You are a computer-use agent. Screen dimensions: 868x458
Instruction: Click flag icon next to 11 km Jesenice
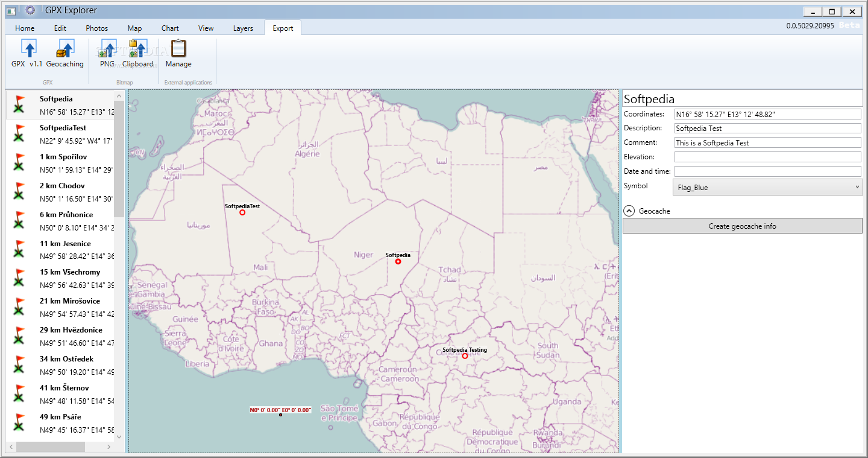(x=20, y=250)
